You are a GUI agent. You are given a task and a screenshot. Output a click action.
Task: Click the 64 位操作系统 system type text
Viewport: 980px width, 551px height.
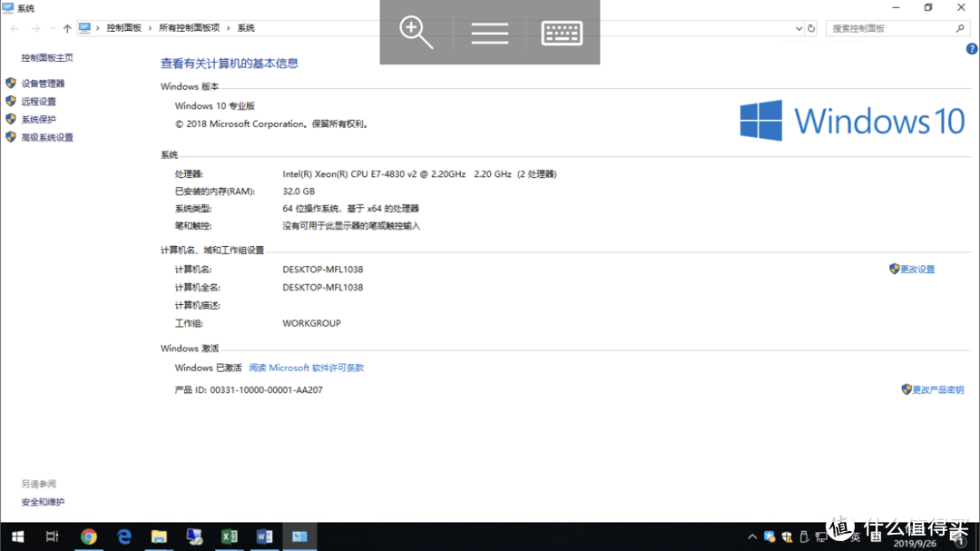[350, 208]
